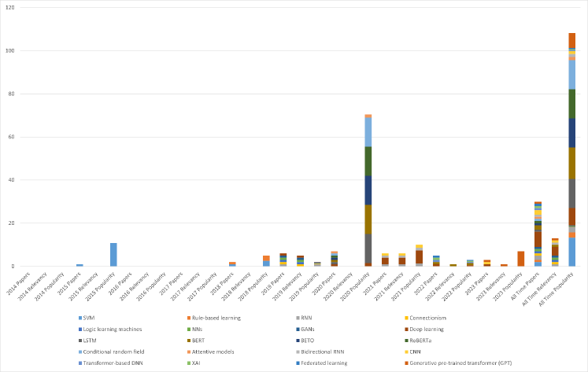Click the 'All Time Relevancy' axis label

click(x=539, y=289)
